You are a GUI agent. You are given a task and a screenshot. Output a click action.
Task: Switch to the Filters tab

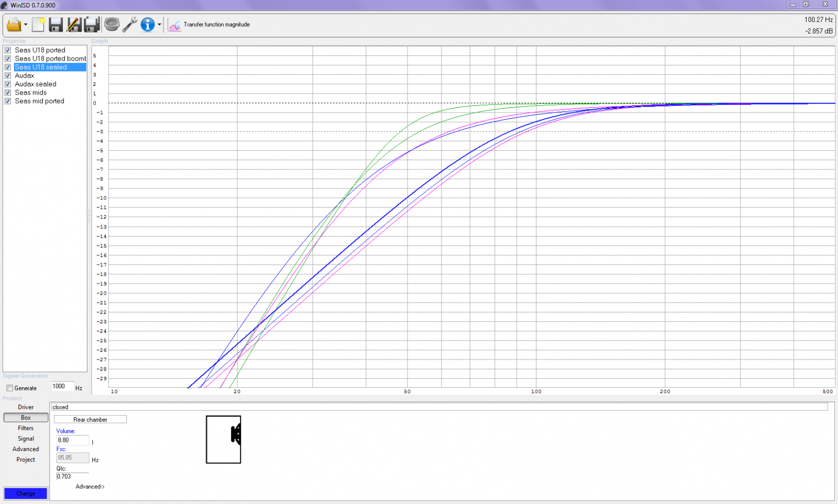point(26,428)
